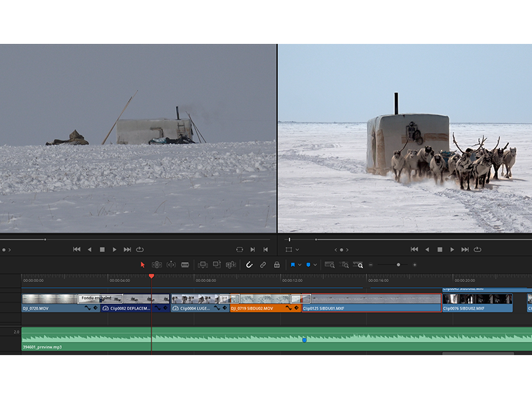Select clip Clip0004 LUGE in timeline

coord(200,303)
